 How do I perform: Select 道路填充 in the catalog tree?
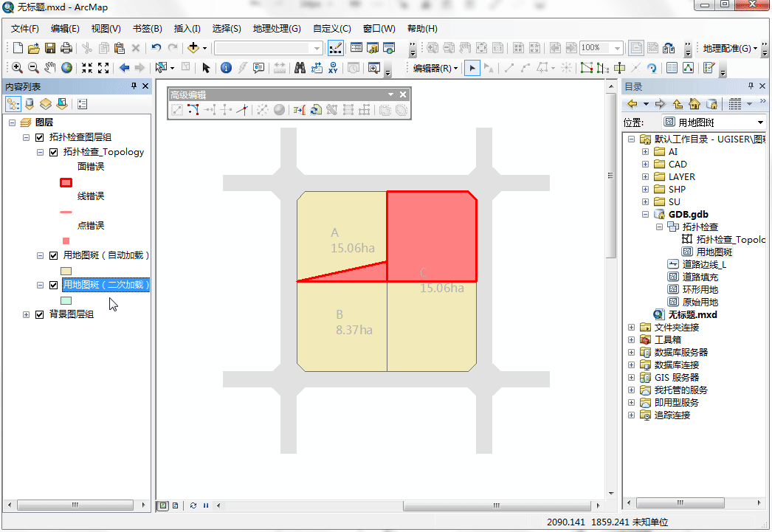pos(700,277)
